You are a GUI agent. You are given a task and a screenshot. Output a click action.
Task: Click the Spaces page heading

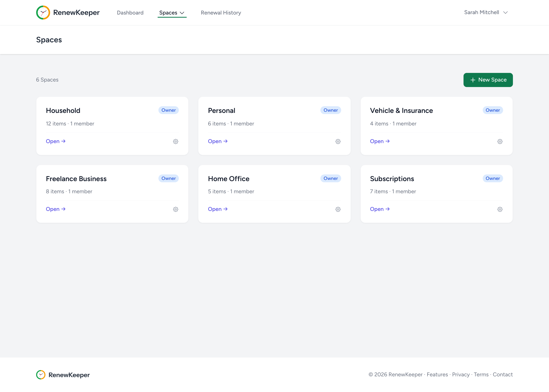pos(49,40)
